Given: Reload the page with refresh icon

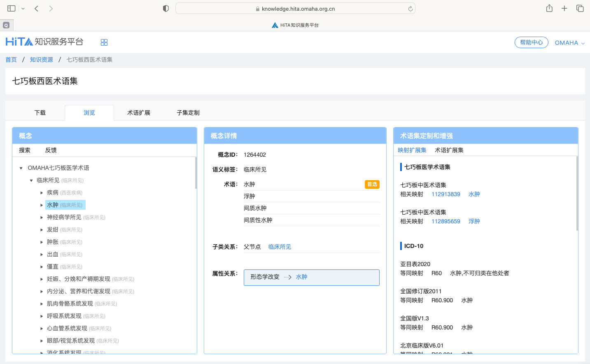Looking at the screenshot, I should coord(410,9).
